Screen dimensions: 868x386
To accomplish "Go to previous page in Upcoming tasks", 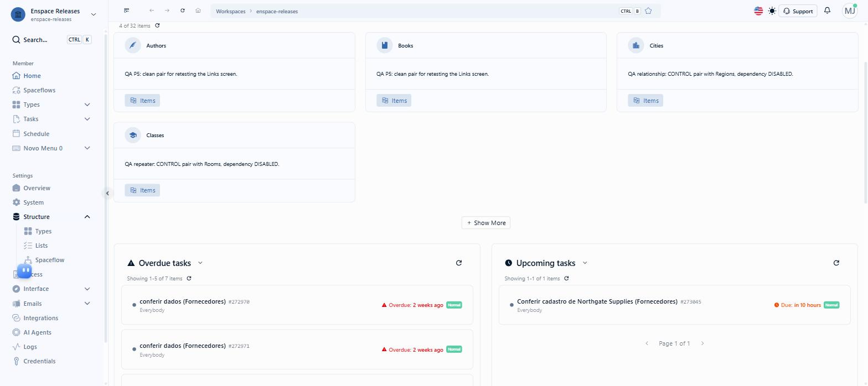I will tap(647, 343).
